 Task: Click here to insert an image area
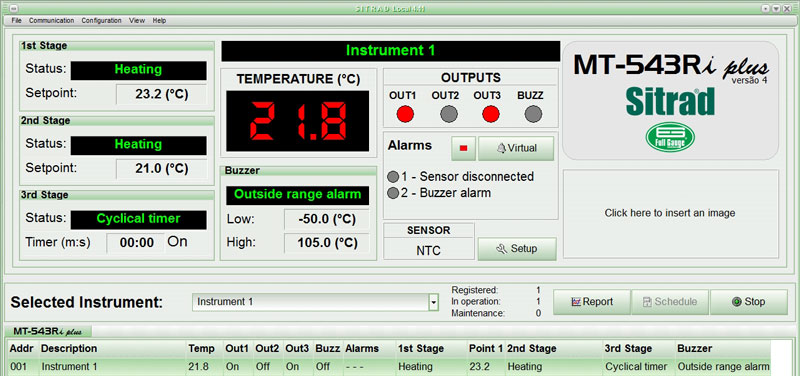point(670,213)
